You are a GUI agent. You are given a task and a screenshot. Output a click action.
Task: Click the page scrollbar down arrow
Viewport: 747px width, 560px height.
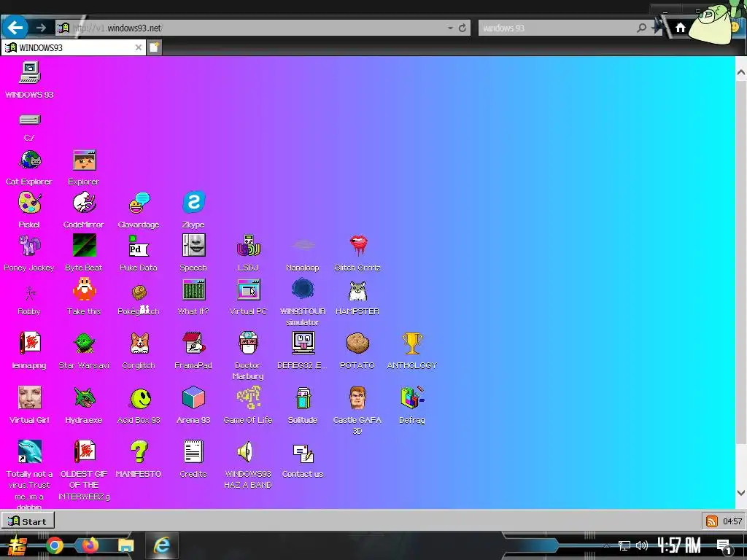tap(741, 493)
